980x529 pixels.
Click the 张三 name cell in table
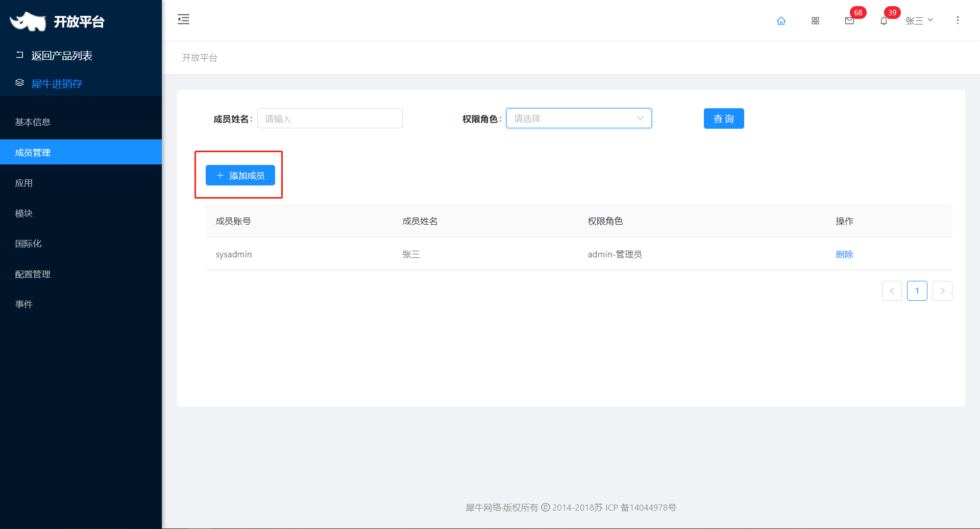[411, 254]
